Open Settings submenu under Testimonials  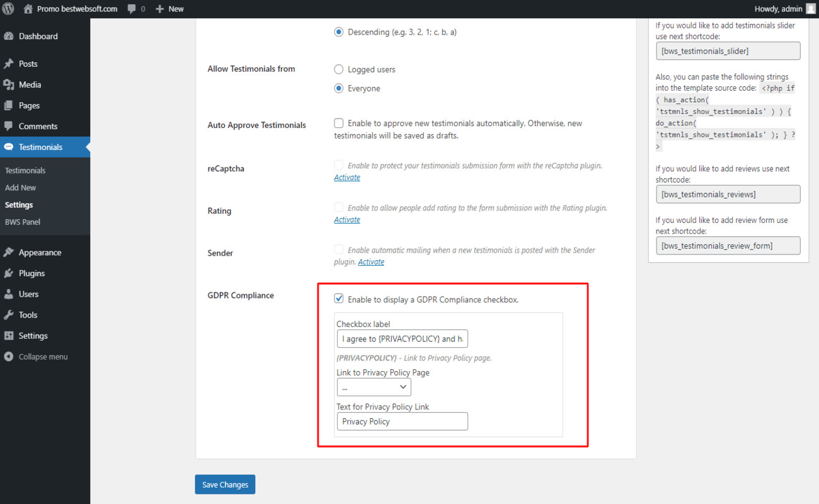(19, 205)
